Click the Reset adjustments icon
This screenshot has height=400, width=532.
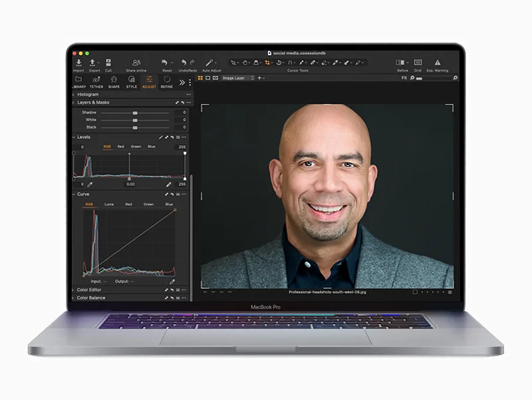click(165, 62)
